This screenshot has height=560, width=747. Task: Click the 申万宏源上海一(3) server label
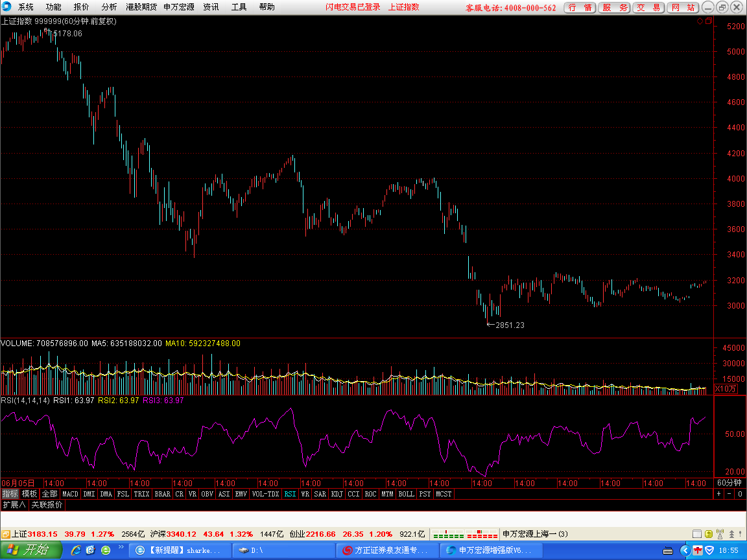coord(535,534)
